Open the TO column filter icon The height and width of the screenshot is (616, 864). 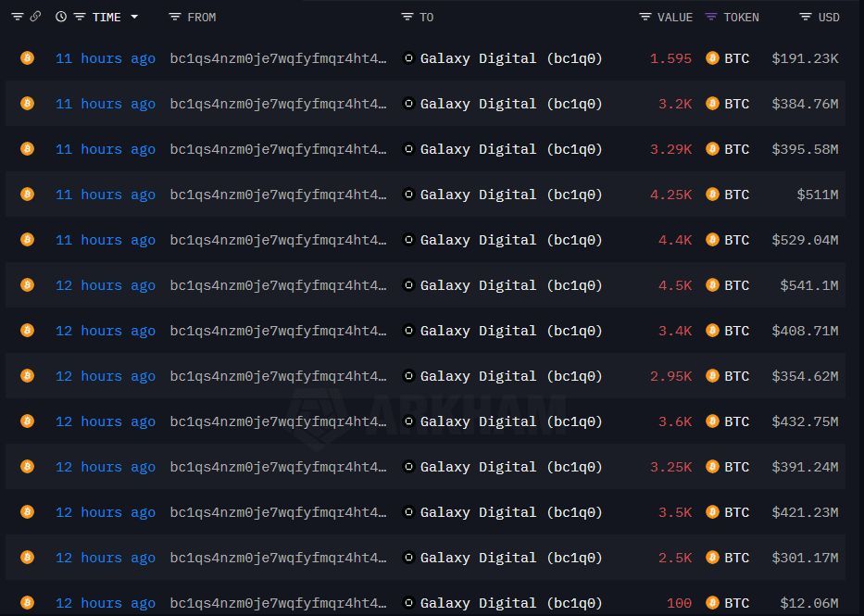[x=407, y=17]
